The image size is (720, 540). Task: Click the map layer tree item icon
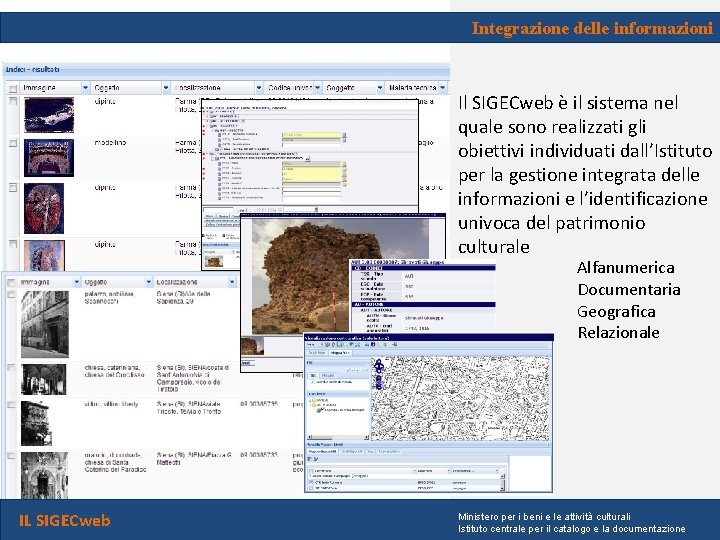tap(319, 410)
